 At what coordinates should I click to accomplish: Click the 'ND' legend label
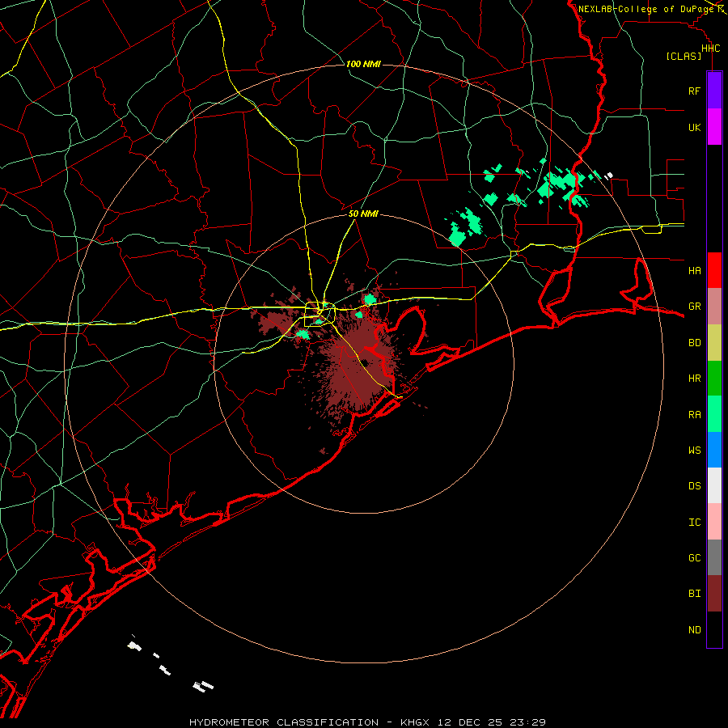694,629
